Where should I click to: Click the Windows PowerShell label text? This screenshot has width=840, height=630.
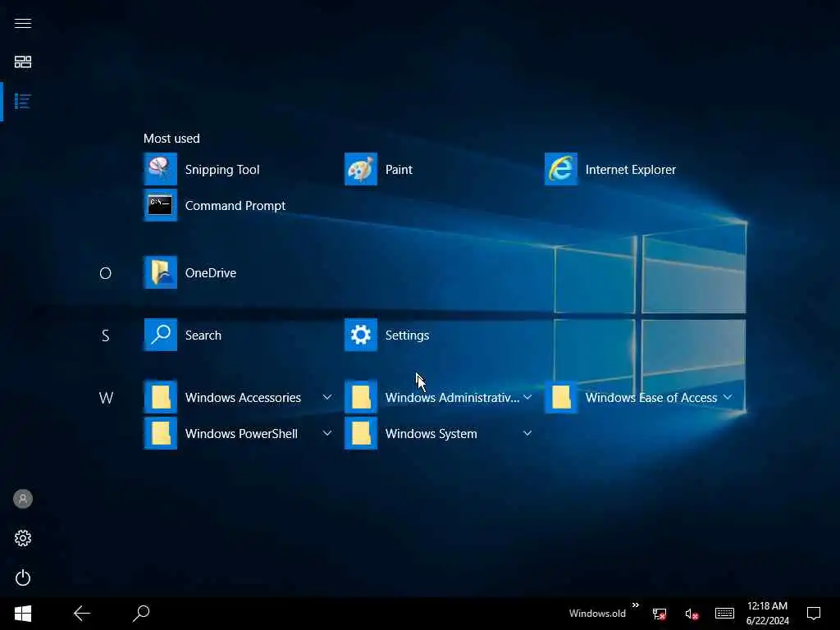pyautogui.click(x=241, y=434)
